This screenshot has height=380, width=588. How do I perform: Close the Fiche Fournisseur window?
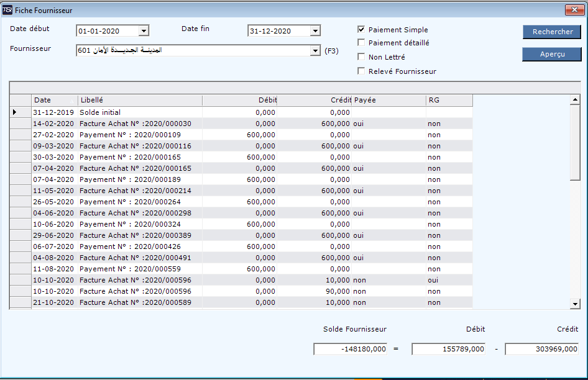click(572, 10)
